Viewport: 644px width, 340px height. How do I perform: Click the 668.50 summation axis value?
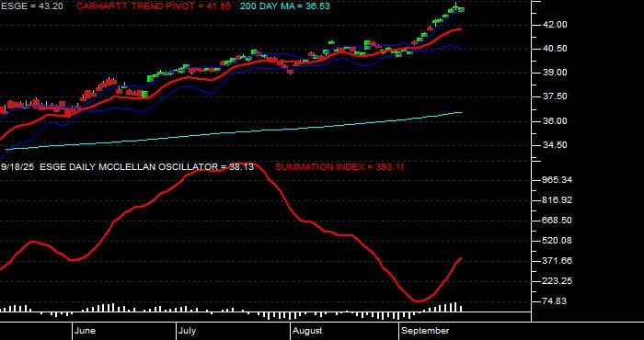tap(558, 221)
